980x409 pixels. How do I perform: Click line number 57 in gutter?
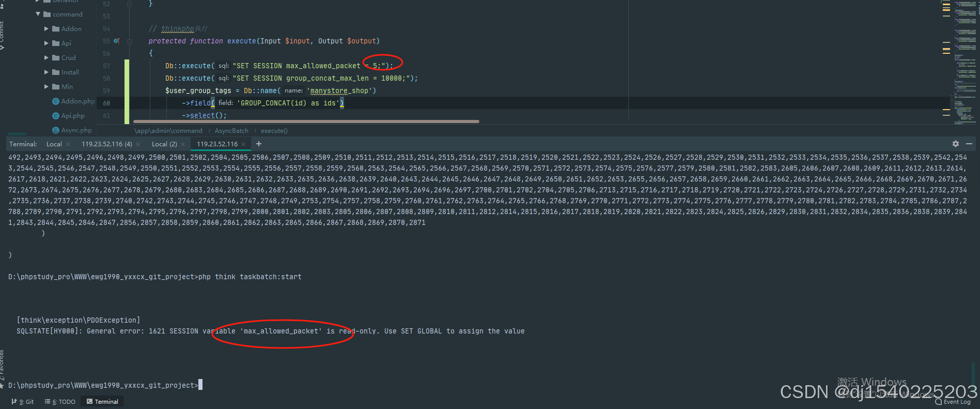tap(106, 66)
